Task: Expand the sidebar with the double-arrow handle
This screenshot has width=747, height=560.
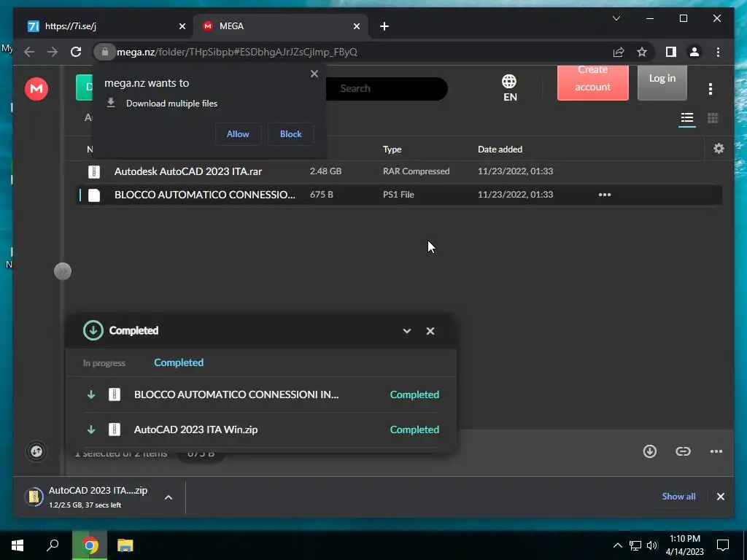Action: tap(63, 271)
